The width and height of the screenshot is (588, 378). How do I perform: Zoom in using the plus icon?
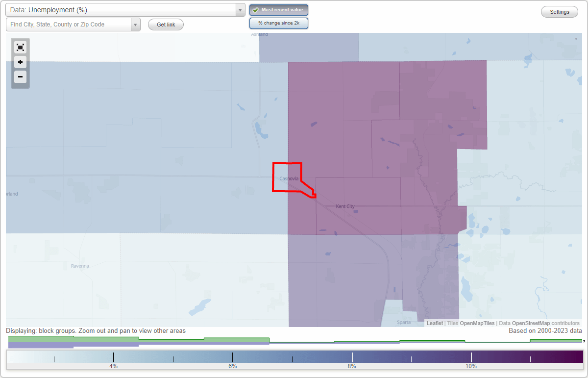(20, 62)
